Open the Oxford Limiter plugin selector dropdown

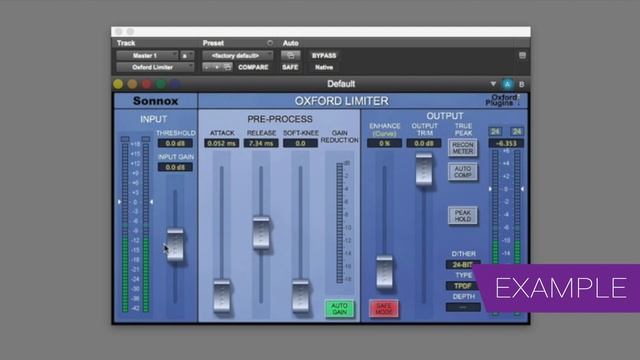[155, 67]
